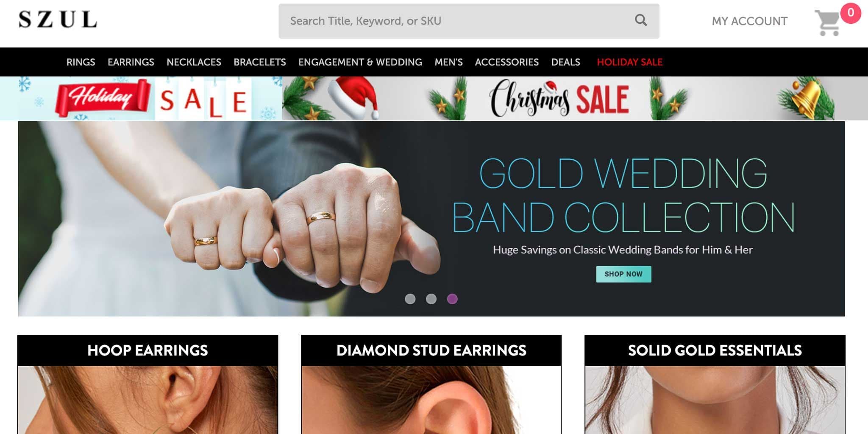Select the second carousel slide dot
Image resolution: width=868 pixels, height=434 pixels.
coord(431,299)
